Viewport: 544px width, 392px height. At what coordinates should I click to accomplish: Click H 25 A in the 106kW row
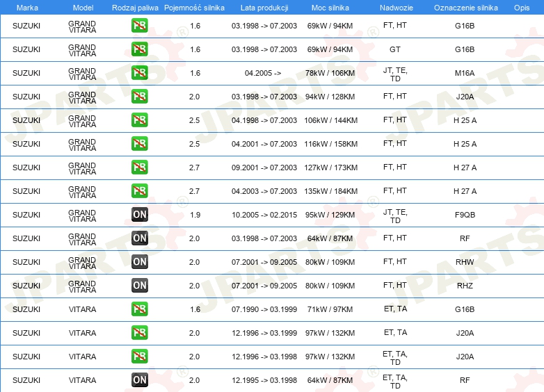pos(465,120)
